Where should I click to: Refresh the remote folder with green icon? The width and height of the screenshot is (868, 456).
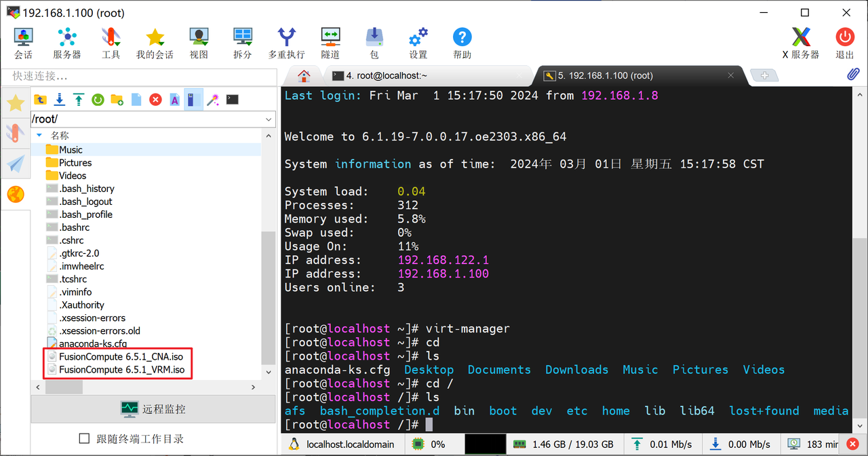pyautogui.click(x=98, y=100)
